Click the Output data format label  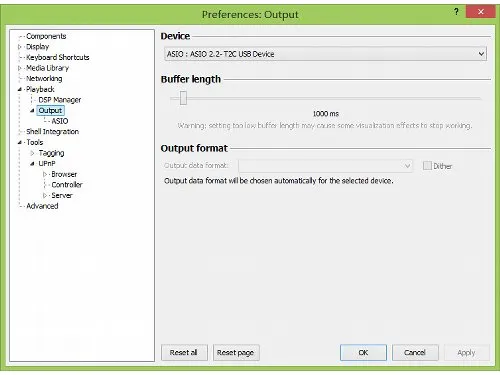coord(196,166)
